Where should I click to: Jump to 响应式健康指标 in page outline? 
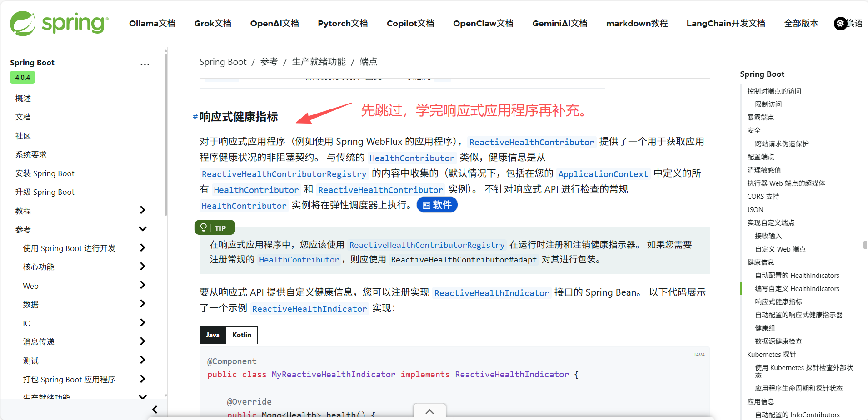point(778,302)
